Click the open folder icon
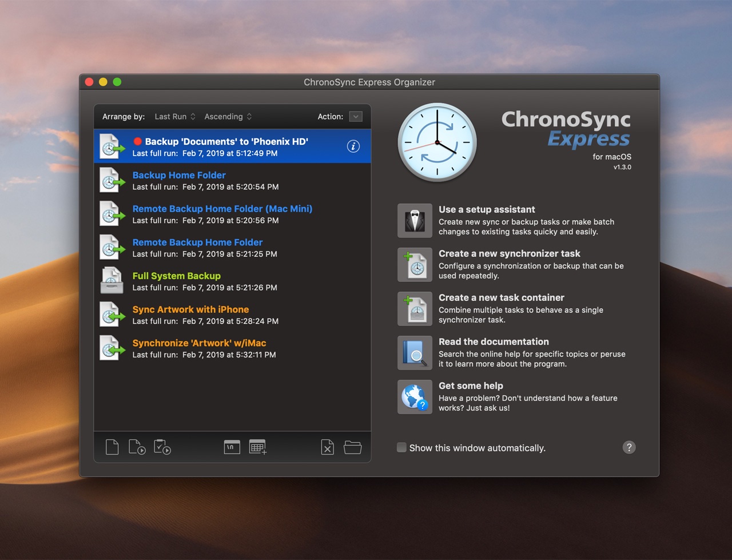 point(352,447)
